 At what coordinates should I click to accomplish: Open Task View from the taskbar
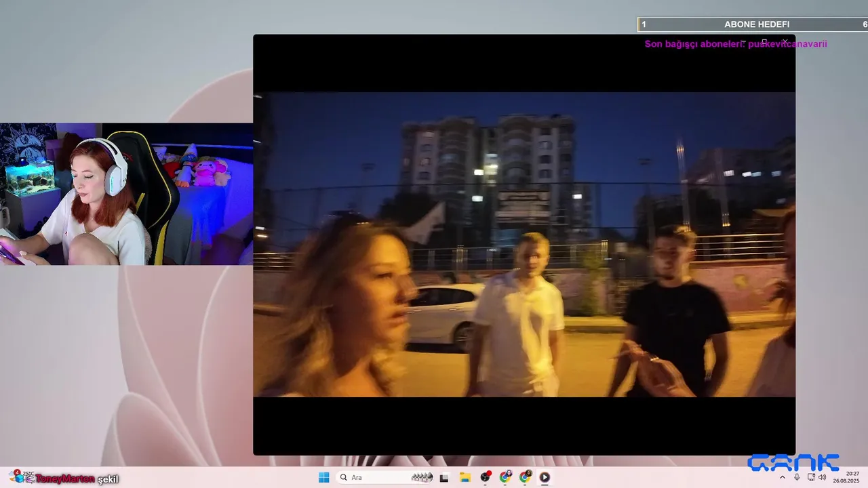point(444,477)
